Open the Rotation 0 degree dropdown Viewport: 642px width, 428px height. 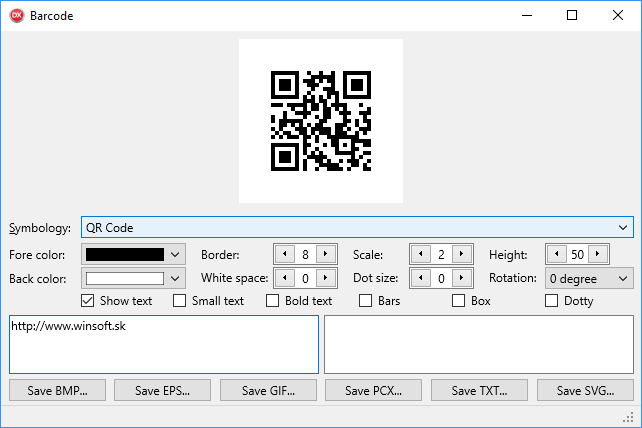point(589,279)
